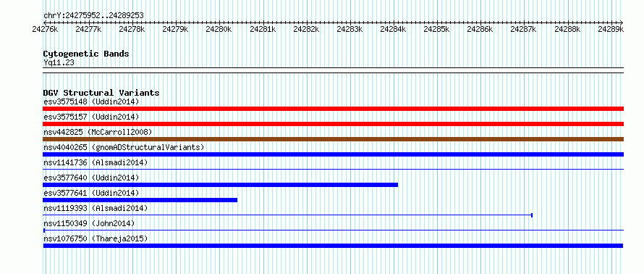Screen dimensions: 644x274
Task: Click the thin line for nsv1150349
Action: pos(333,231)
